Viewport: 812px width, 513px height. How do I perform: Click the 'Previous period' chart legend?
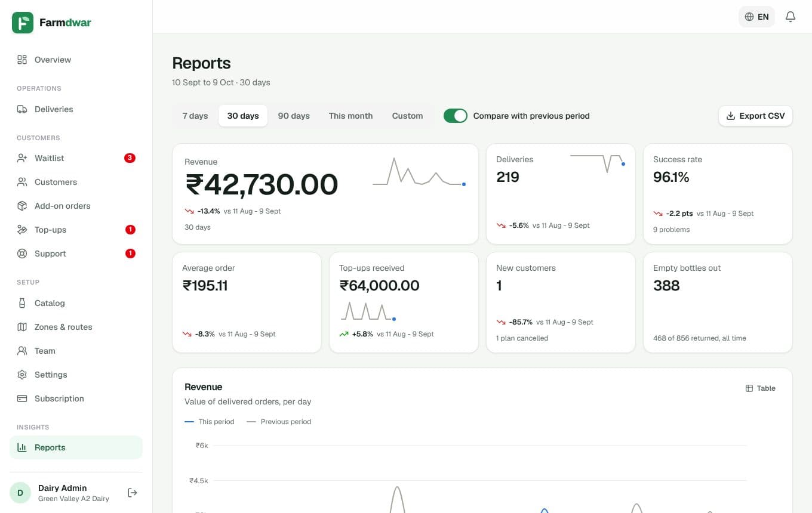click(279, 422)
